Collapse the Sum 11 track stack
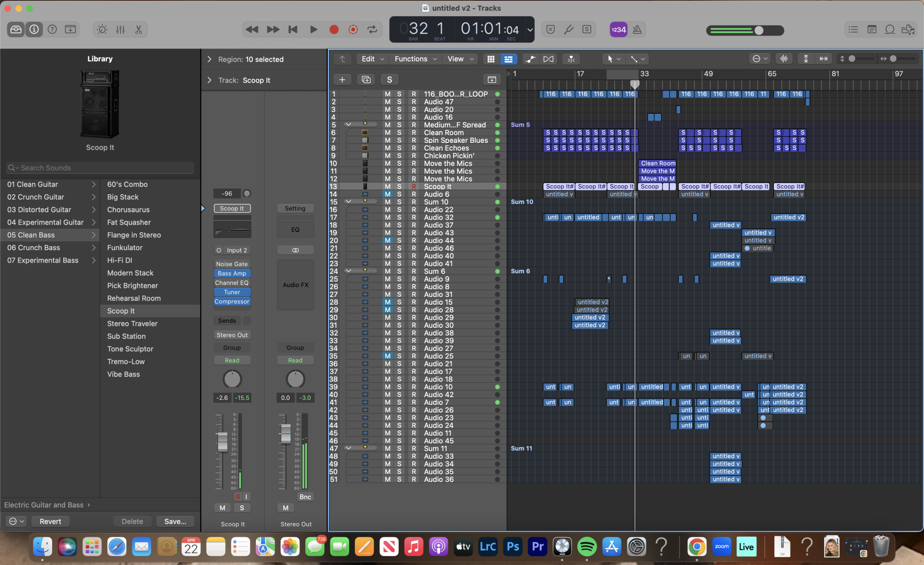 pyautogui.click(x=348, y=448)
